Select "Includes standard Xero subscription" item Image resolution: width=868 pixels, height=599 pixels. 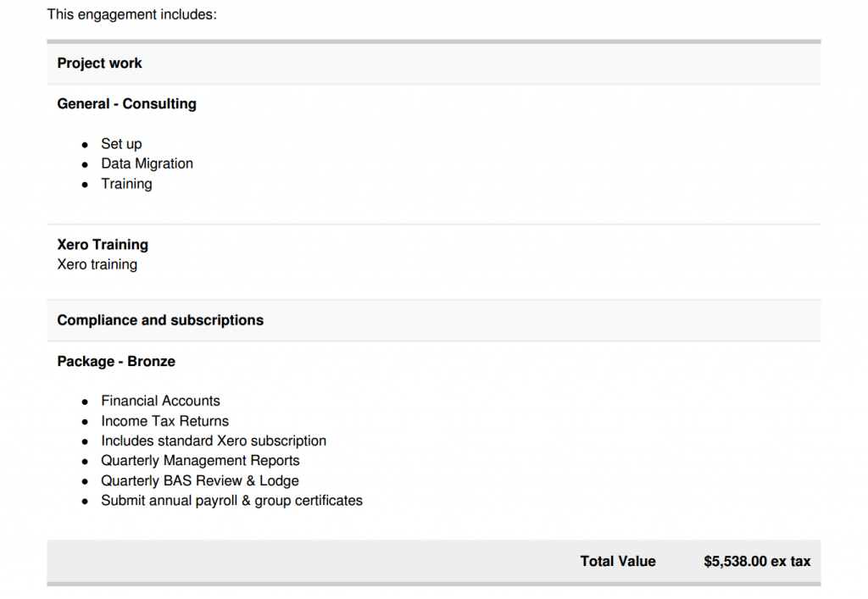(214, 441)
